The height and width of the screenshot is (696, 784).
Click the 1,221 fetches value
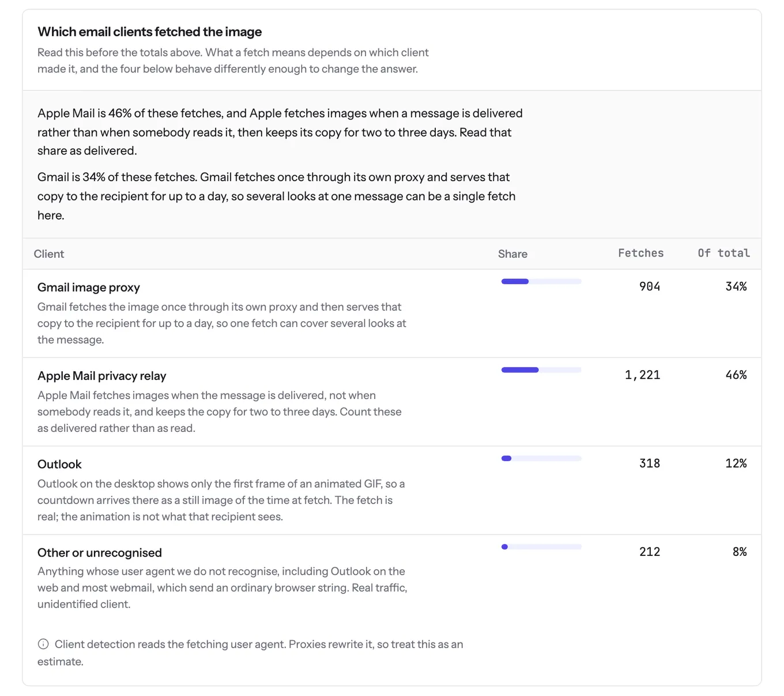pos(643,375)
